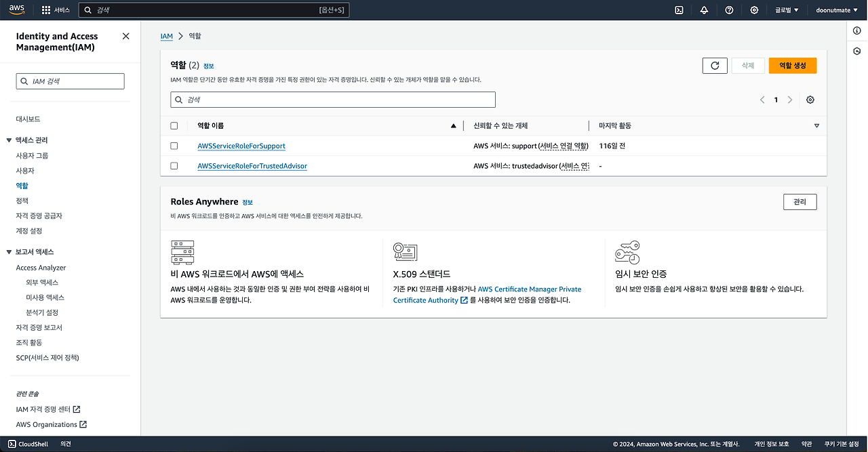Open the notifications bell icon
The width and height of the screenshot is (868, 452).
coord(704,10)
